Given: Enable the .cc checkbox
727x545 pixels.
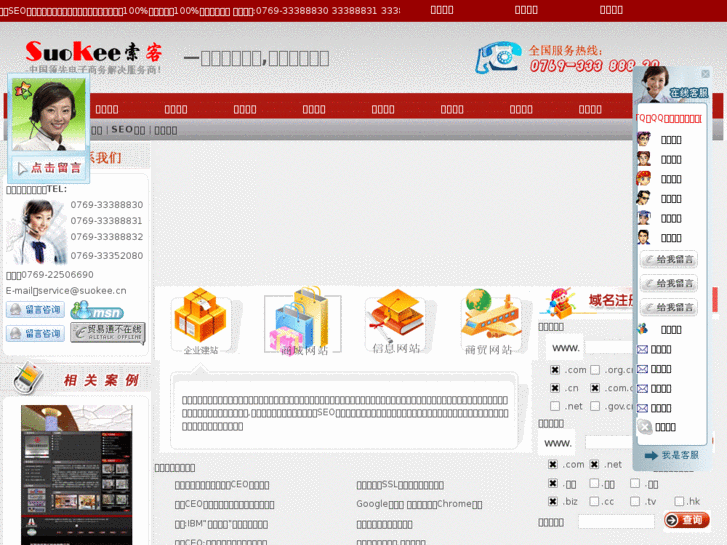Looking at the screenshot, I should [x=594, y=501].
